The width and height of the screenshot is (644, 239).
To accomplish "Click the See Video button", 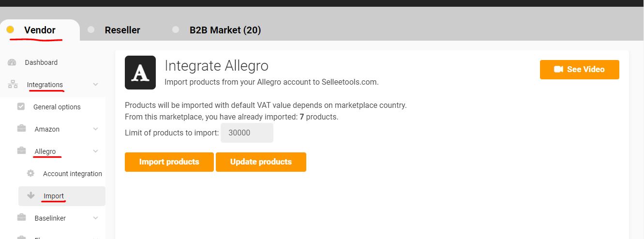I will pyautogui.click(x=579, y=69).
